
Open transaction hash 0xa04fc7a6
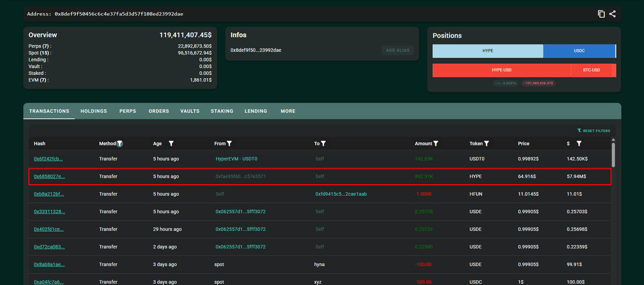click(x=49, y=282)
